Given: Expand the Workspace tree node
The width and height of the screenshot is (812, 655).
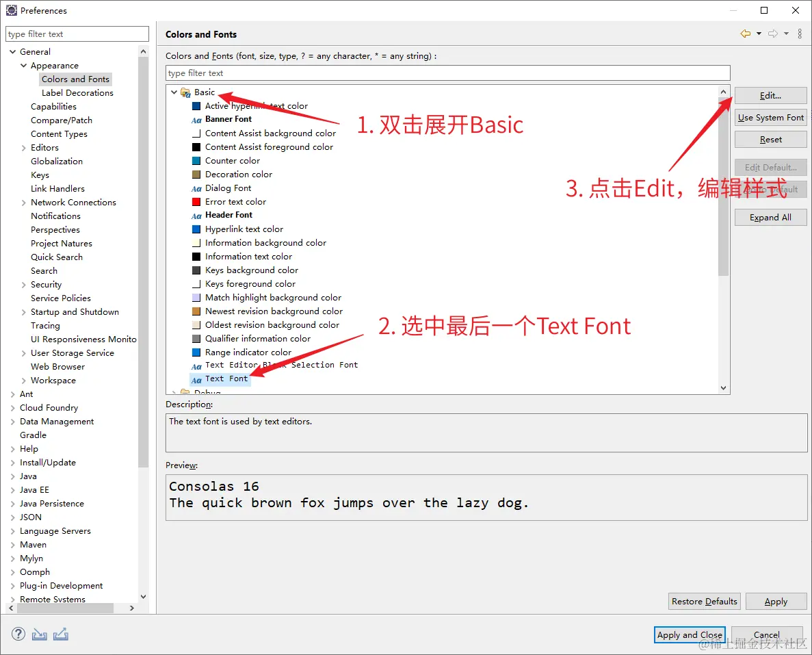Looking at the screenshot, I should (x=23, y=381).
